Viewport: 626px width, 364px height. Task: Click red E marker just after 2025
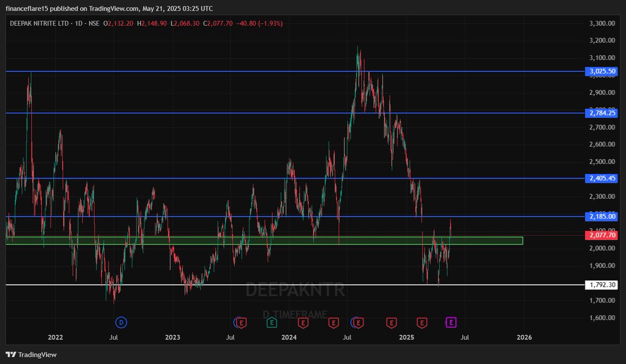[422, 322]
